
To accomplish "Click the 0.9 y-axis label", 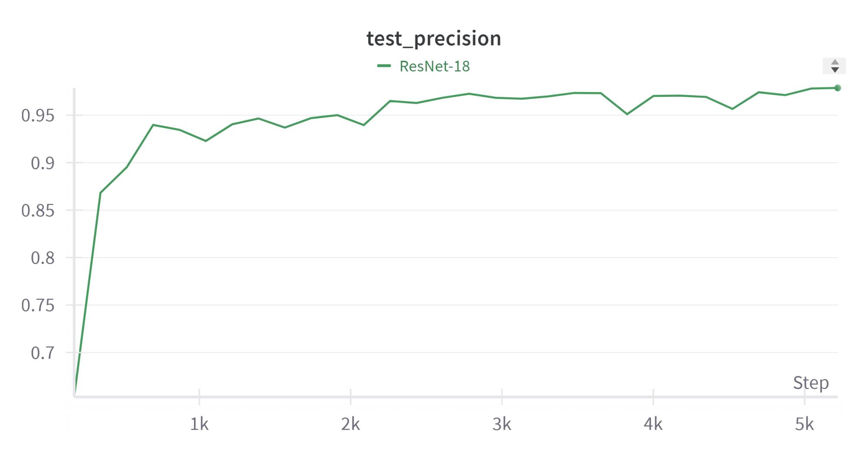I will point(43,163).
